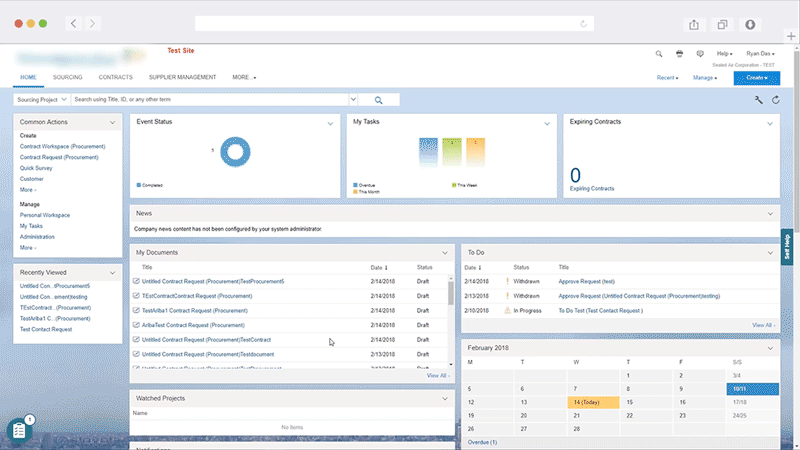
Task: Open Quick Survey link
Action: pos(36,168)
